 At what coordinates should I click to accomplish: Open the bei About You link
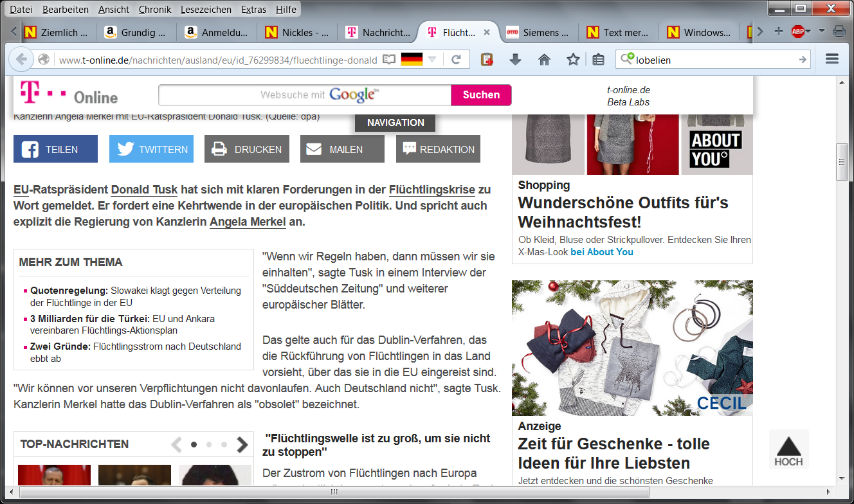click(x=602, y=252)
